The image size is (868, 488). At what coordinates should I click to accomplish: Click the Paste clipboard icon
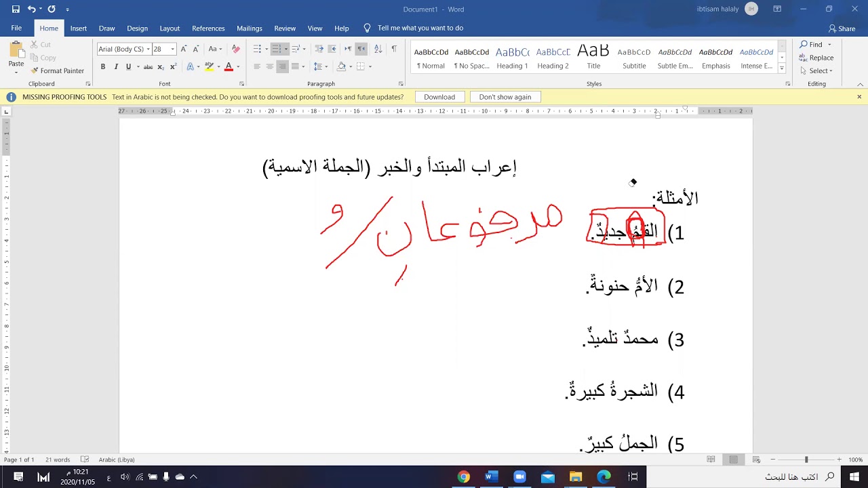[16, 49]
